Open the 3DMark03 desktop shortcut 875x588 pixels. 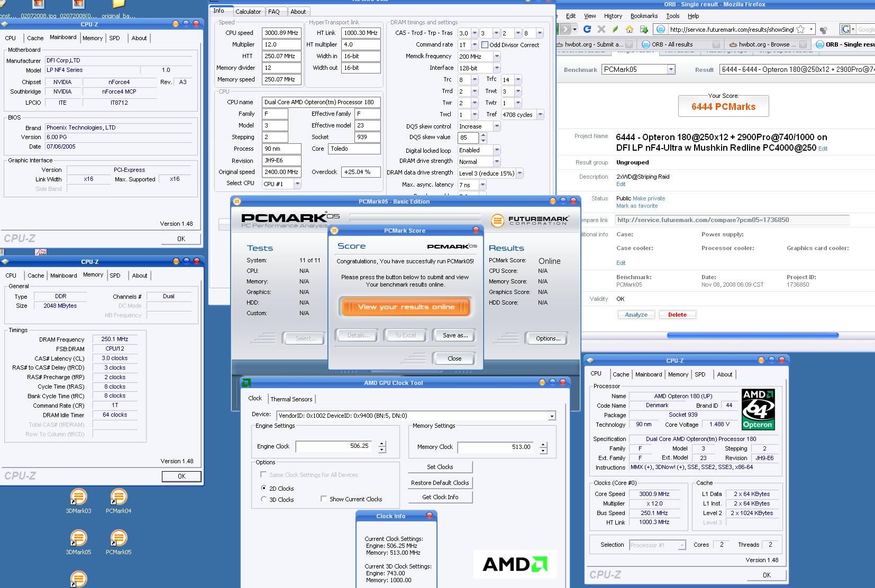tap(78, 501)
